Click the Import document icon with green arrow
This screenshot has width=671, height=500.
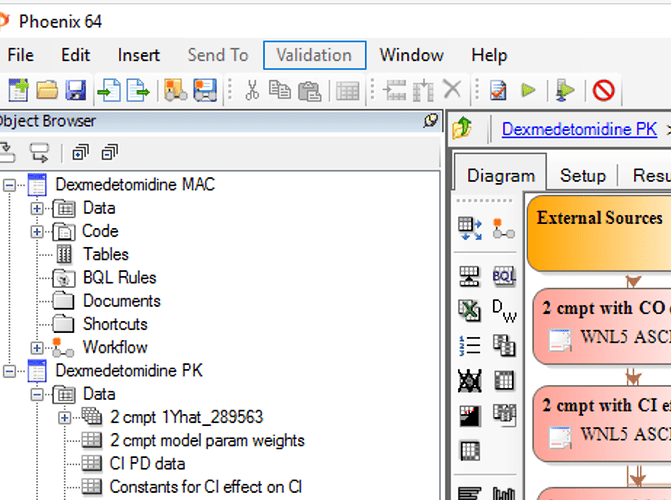click(109, 90)
